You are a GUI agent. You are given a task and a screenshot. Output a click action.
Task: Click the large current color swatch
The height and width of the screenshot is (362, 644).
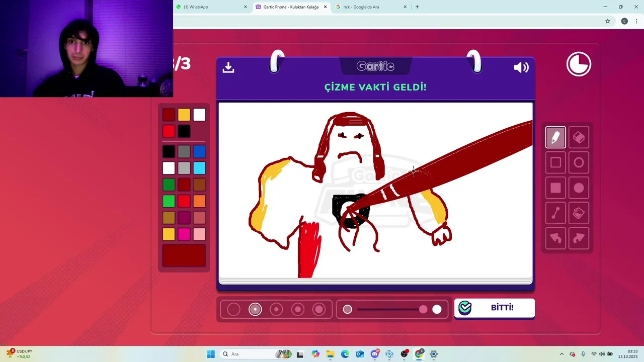pos(184,255)
